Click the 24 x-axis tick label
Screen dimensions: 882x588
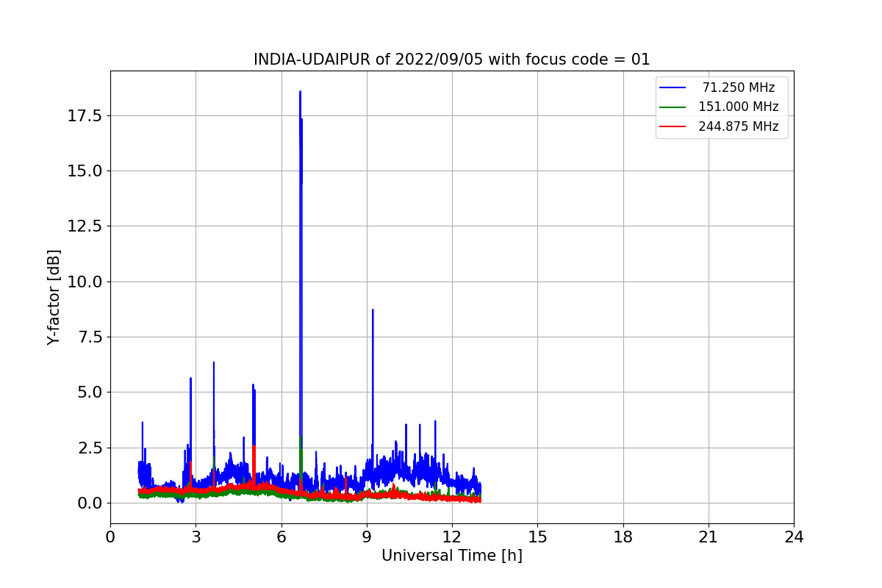coord(794,537)
